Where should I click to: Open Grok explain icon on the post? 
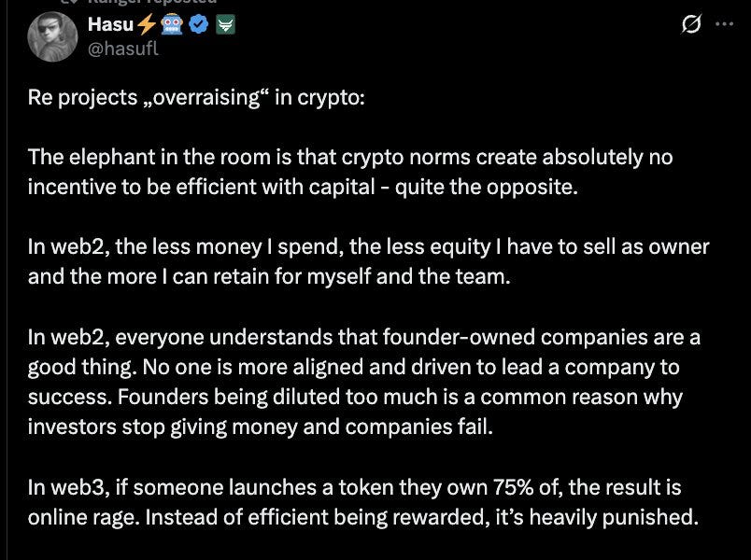[x=691, y=25]
